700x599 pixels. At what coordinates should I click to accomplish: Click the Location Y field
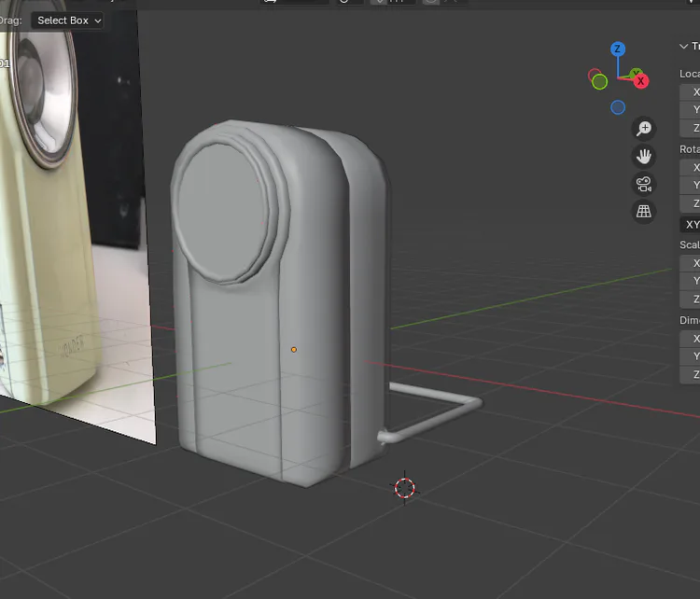coord(690,110)
